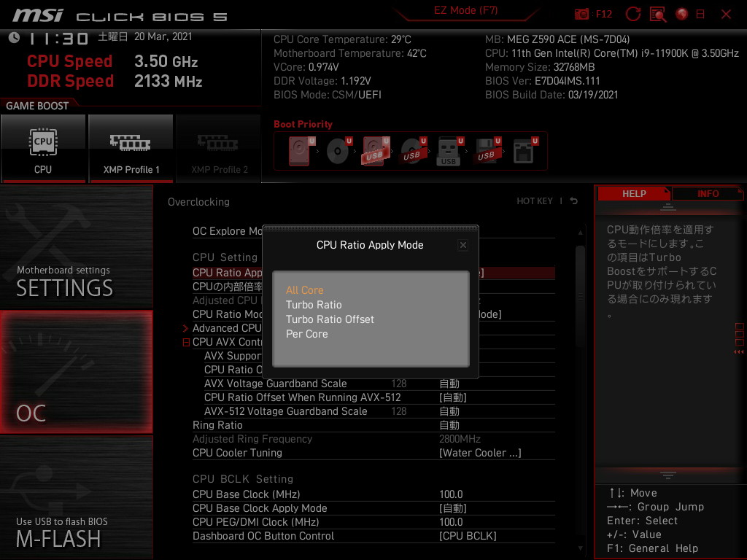The image size is (747, 560).
Task: Click the small rung-like icon before the X
Action: point(700,15)
